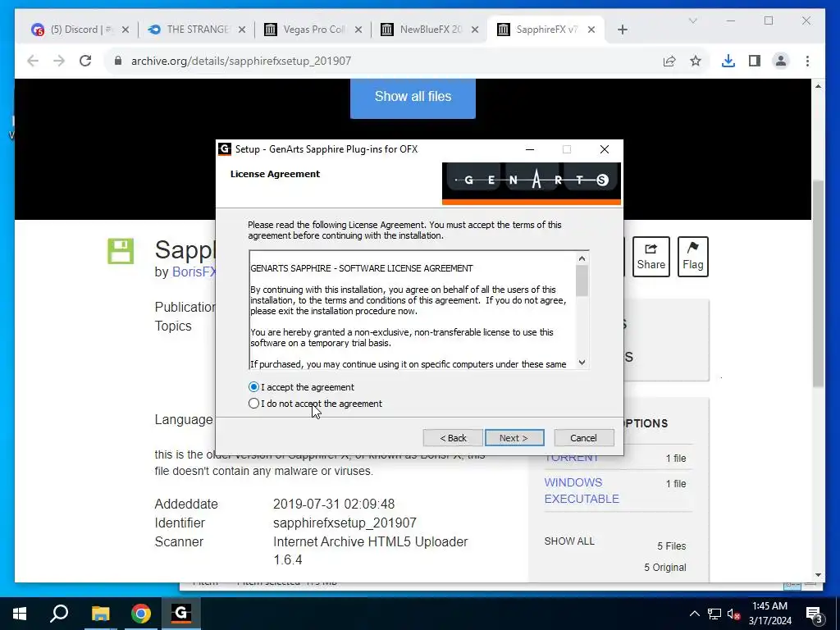The width and height of the screenshot is (840, 630).
Task: Cancel the GenArts Sapphire installation
Action: click(583, 438)
